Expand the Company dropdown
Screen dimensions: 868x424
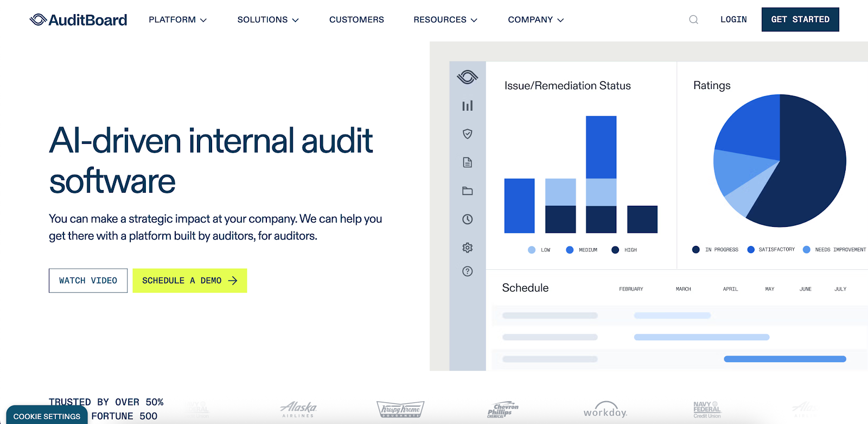point(536,20)
